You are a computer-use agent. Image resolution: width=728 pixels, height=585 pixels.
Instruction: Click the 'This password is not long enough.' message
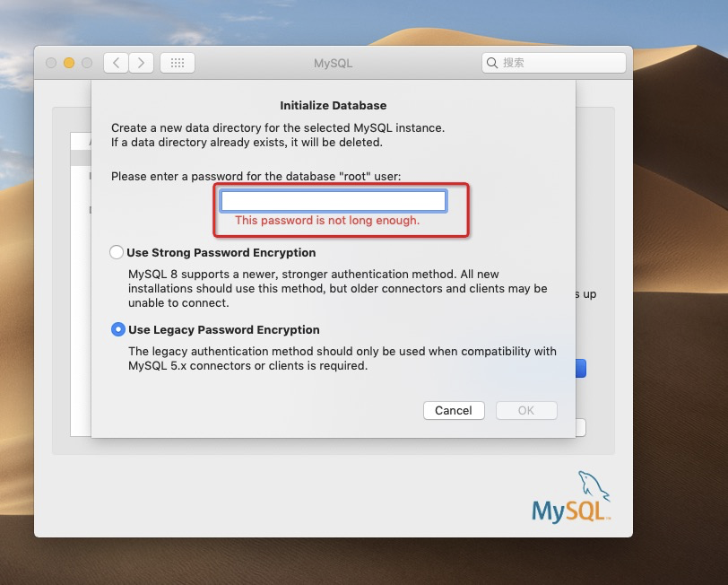[327, 220]
